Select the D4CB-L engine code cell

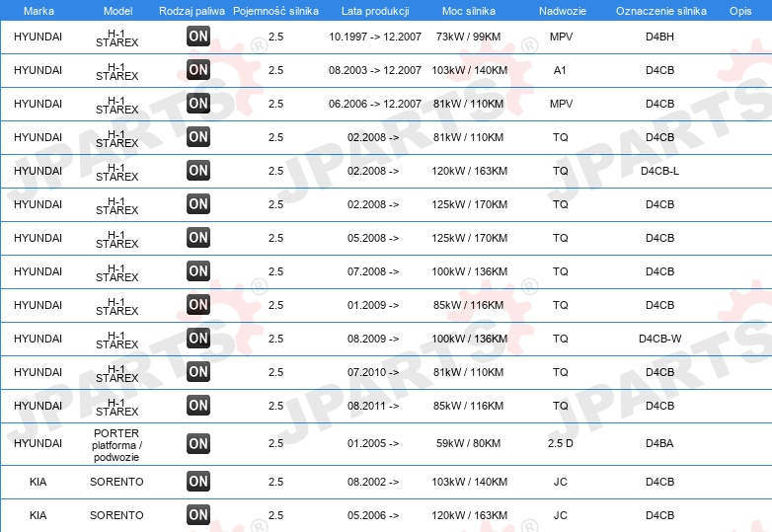(659, 171)
